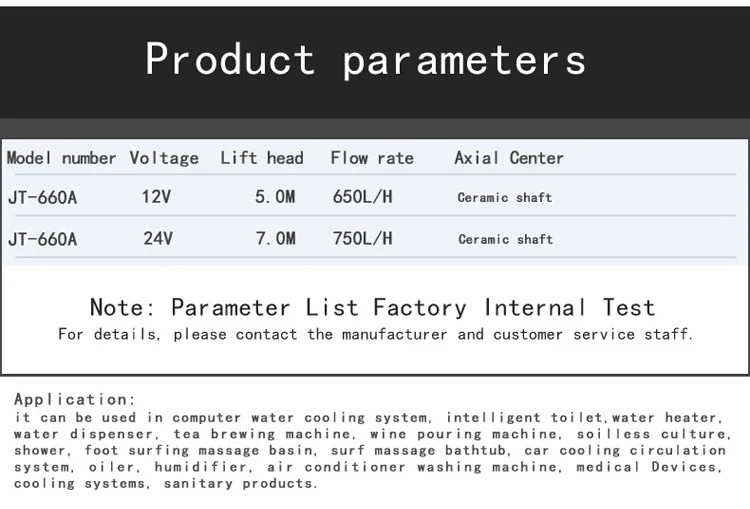Click Ceramic shaft in the 24V row
This screenshot has height=509, width=750.
pos(505,239)
